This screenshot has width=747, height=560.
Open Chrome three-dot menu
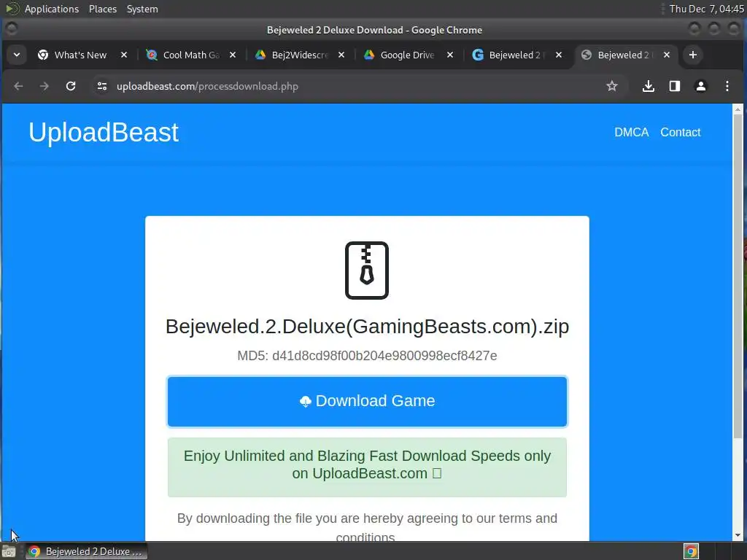coord(727,86)
